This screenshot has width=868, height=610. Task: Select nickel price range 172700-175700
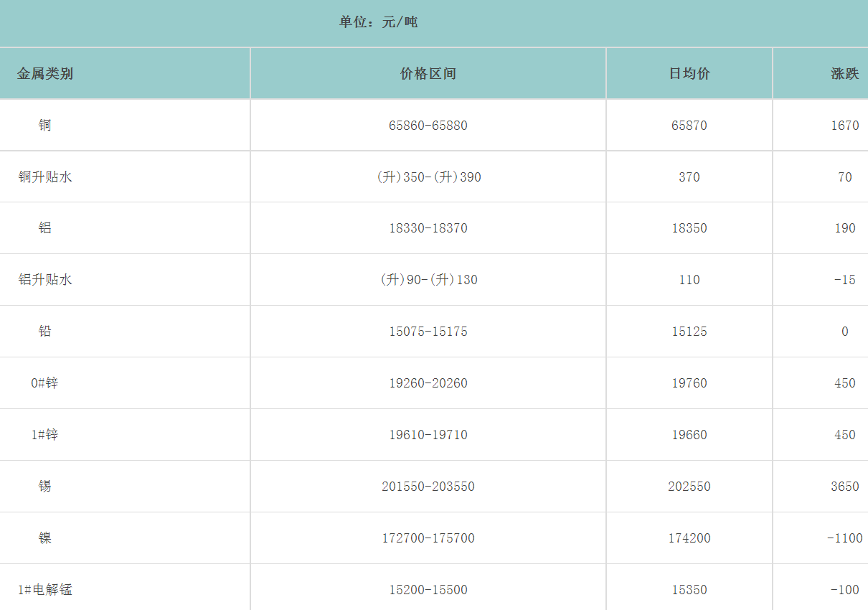pos(428,538)
